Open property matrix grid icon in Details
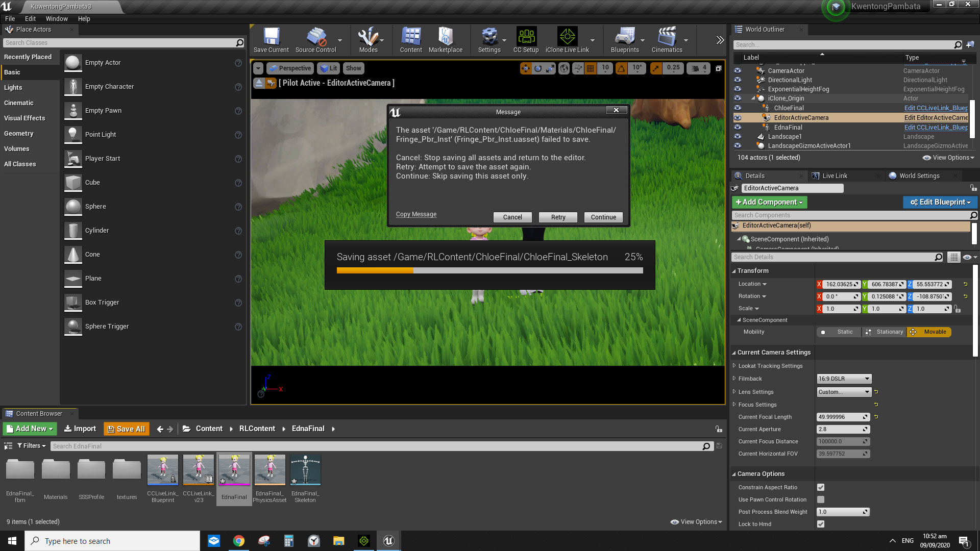 click(x=953, y=257)
